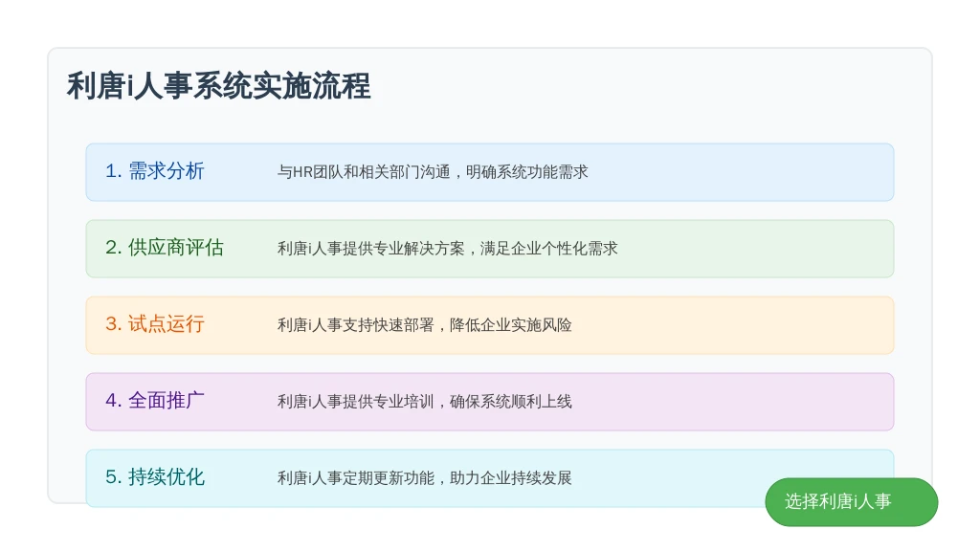This screenshot has width=980, height=551.
Task: Select the 4. 全面推广 step heading
Action: 155,401
